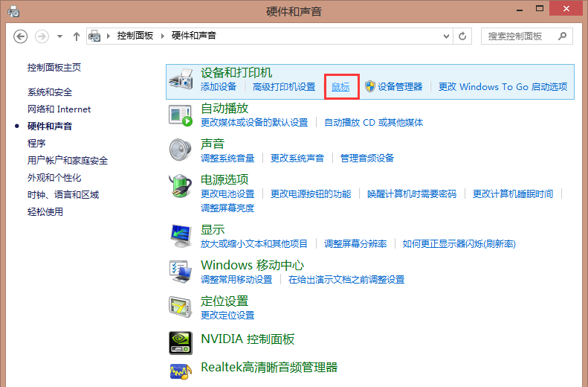Click the 搜索控制面板 search field
The image size is (588, 387).
click(x=520, y=36)
